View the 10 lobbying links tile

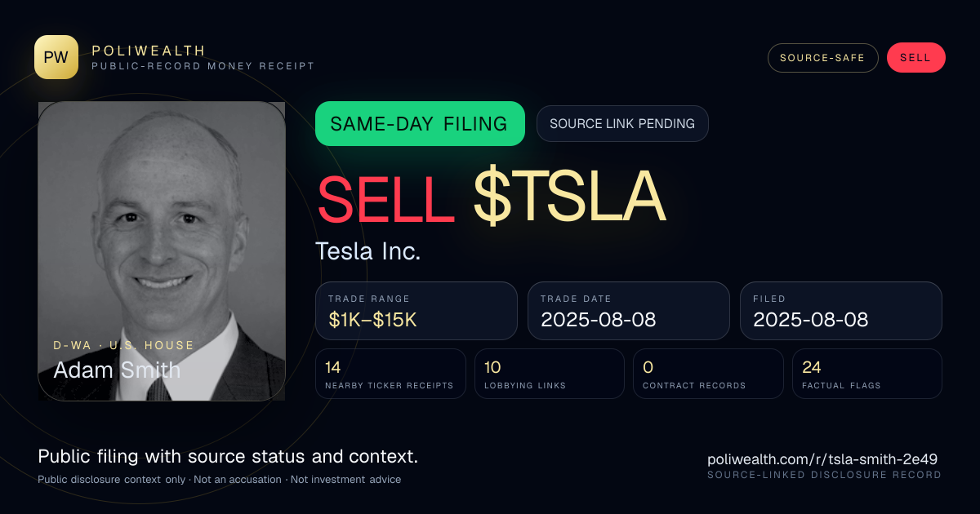[x=550, y=374]
